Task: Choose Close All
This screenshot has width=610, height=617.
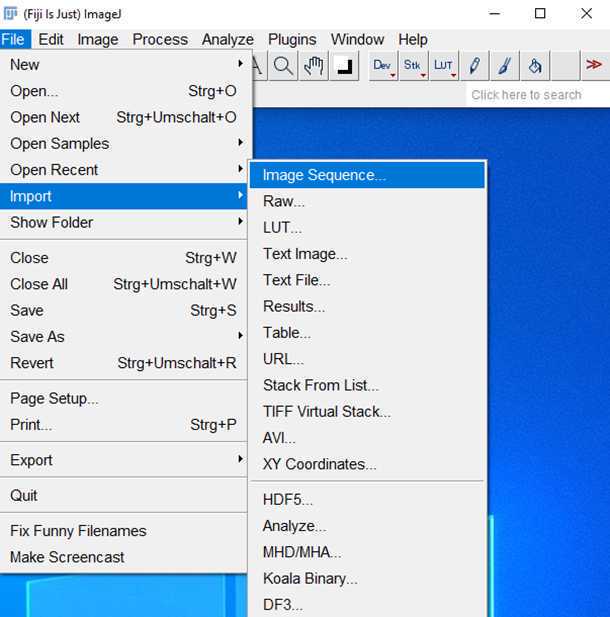Action: [x=124, y=284]
